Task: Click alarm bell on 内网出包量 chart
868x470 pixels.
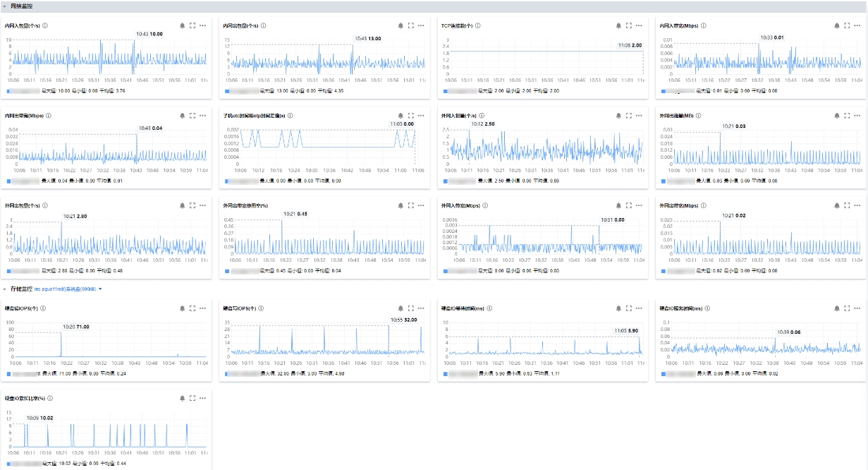Action: 401,25
